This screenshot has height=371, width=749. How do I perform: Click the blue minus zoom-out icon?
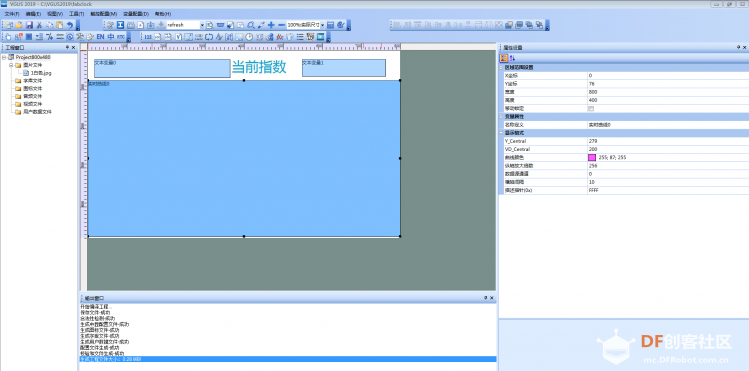tap(281, 25)
